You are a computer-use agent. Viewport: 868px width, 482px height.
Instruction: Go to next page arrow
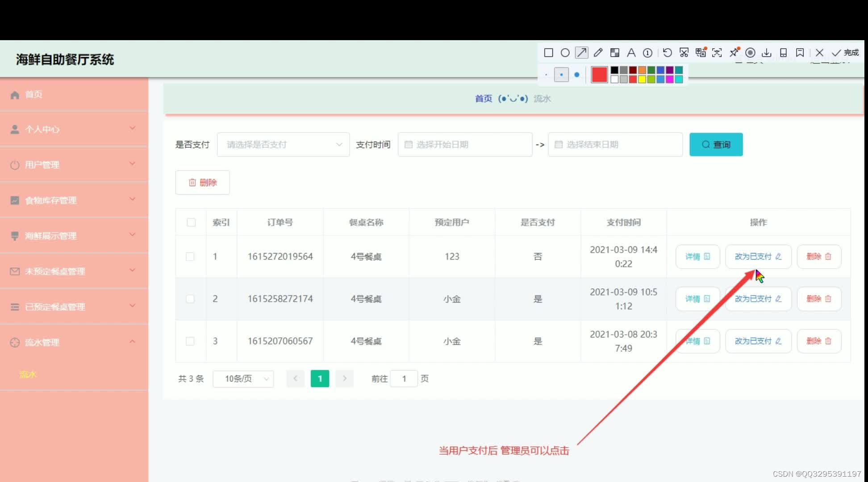pos(344,378)
